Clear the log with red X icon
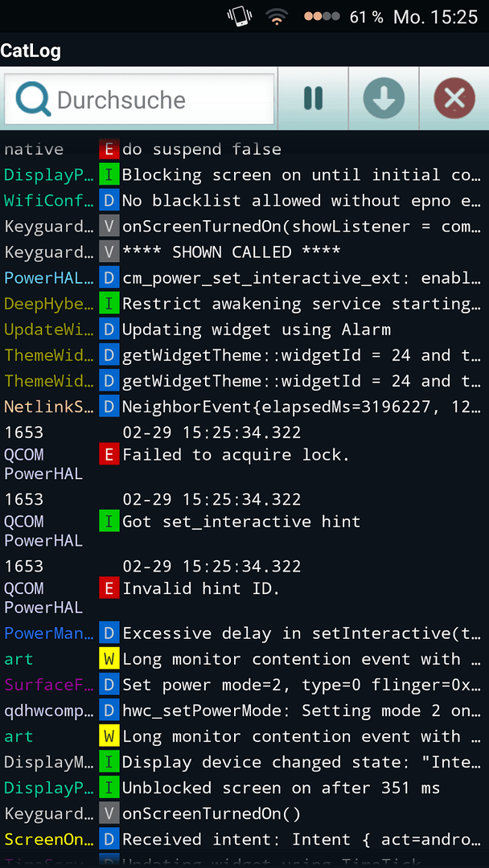This screenshot has width=489, height=868. coord(454,99)
